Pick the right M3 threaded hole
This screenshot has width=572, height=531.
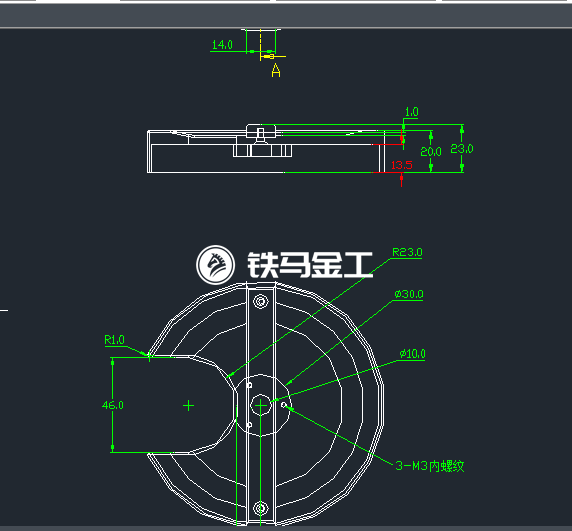(284, 405)
